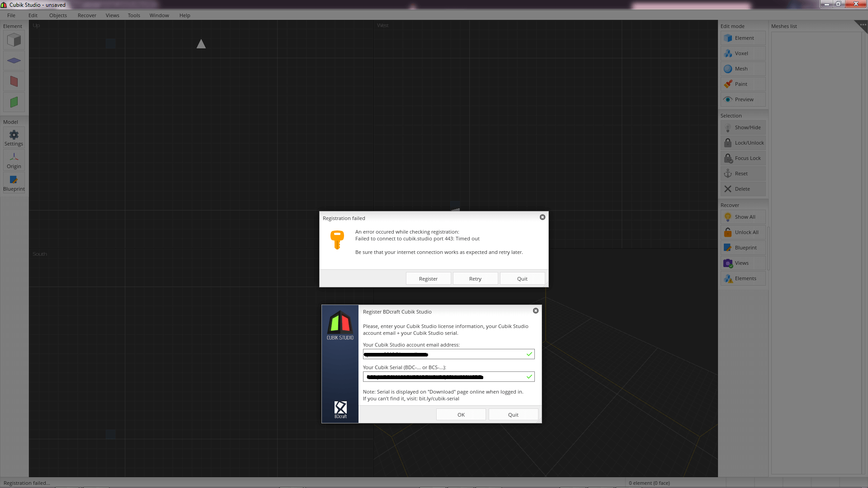This screenshot has height=488, width=868.
Task: Switch to Mesh edit mode
Action: click(743, 69)
